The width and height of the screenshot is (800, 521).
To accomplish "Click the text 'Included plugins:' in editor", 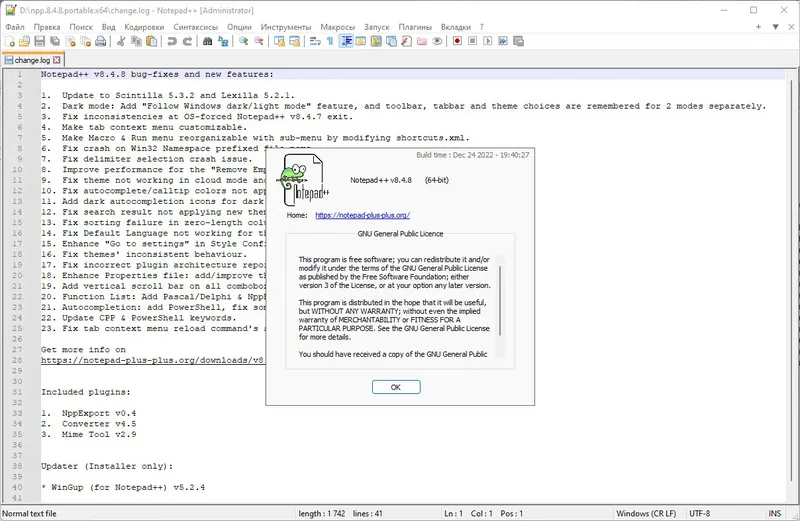I will (86, 392).
